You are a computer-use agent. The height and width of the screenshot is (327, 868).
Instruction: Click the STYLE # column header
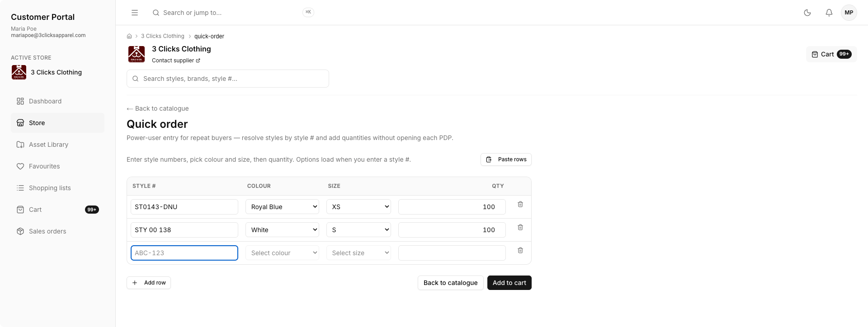click(x=144, y=186)
